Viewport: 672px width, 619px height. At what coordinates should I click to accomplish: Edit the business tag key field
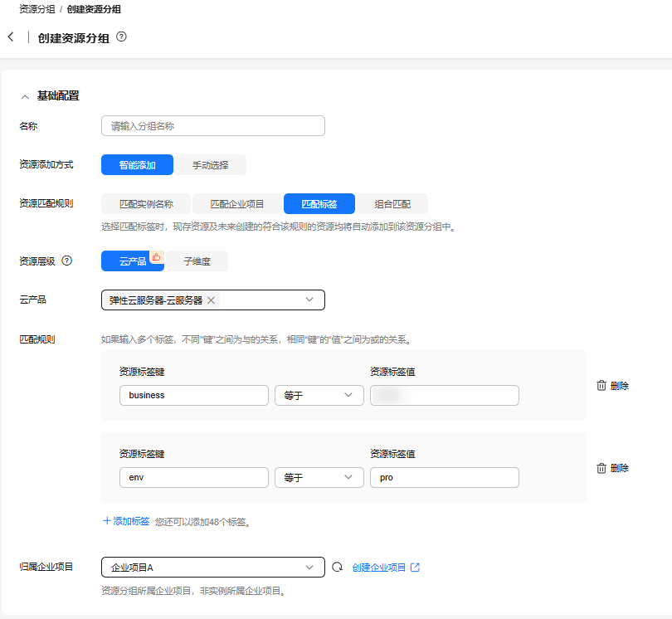coord(194,395)
